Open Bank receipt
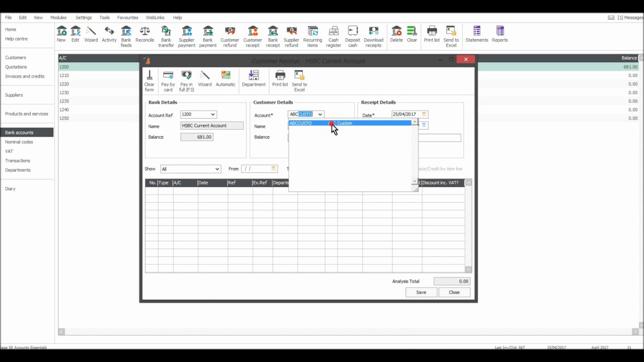This screenshot has height=362, width=644. click(273, 37)
